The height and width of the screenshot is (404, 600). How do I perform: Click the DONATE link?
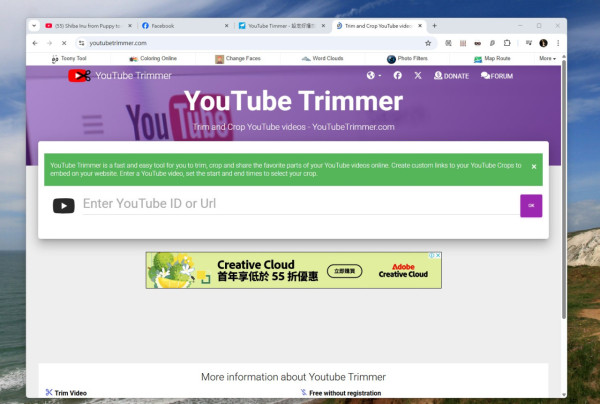click(x=451, y=76)
